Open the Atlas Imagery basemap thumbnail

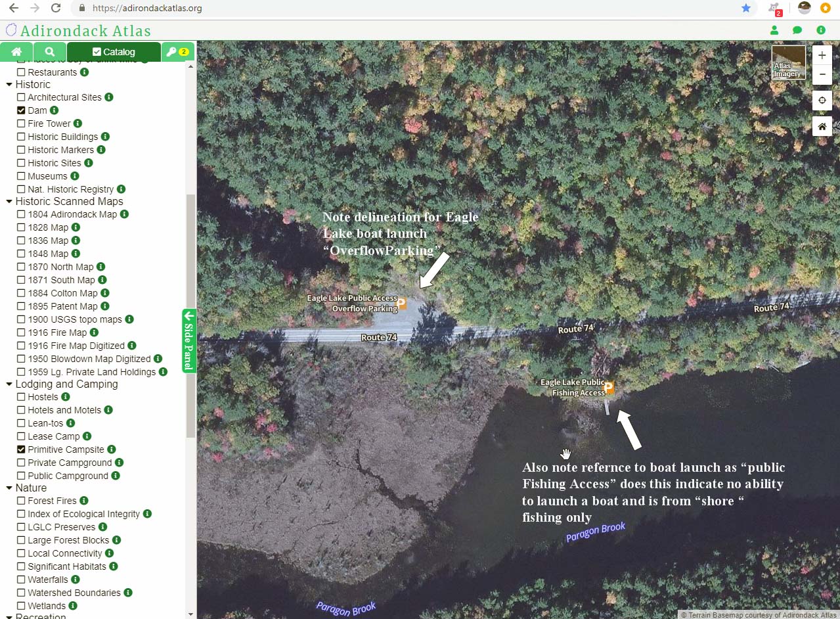(788, 62)
